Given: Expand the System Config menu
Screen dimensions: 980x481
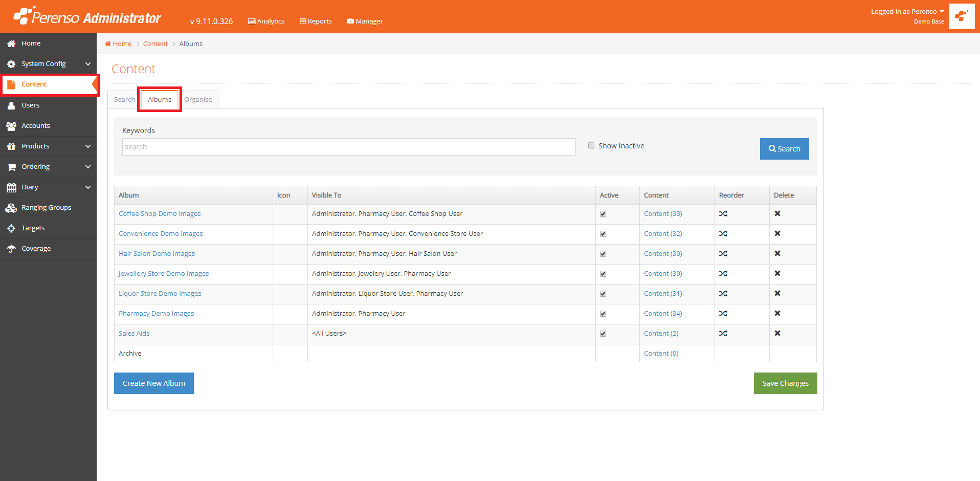Looking at the screenshot, I should 48,64.
